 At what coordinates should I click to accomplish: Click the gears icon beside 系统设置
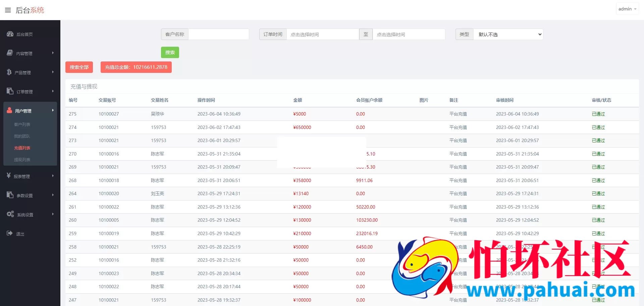(x=10, y=214)
